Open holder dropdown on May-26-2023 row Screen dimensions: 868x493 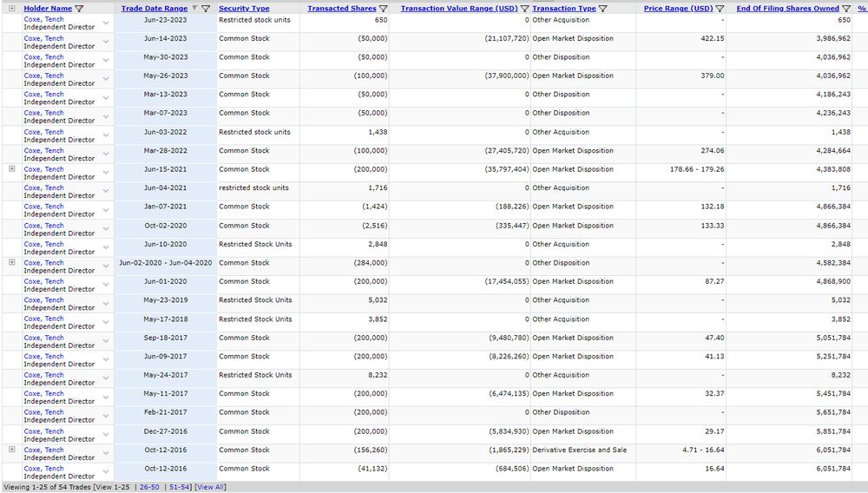106,79
